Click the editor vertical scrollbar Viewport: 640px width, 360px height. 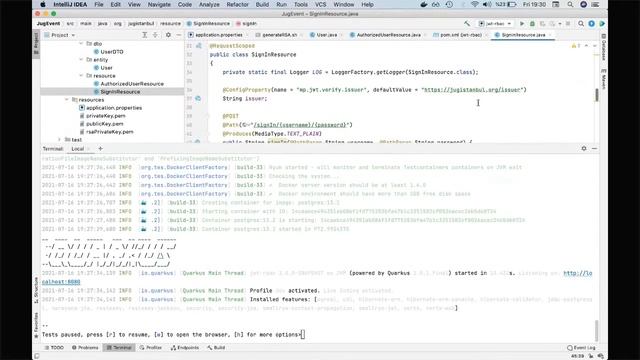coord(597,95)
